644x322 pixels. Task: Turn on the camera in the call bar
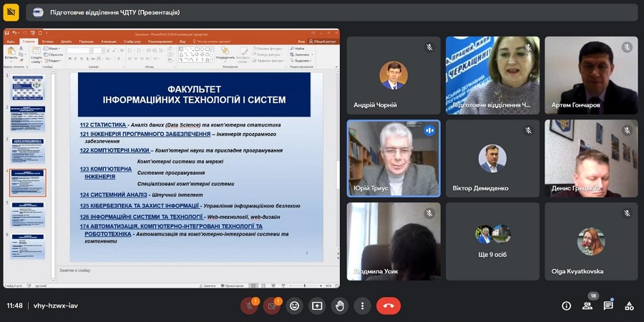click(x=271, y=306)
